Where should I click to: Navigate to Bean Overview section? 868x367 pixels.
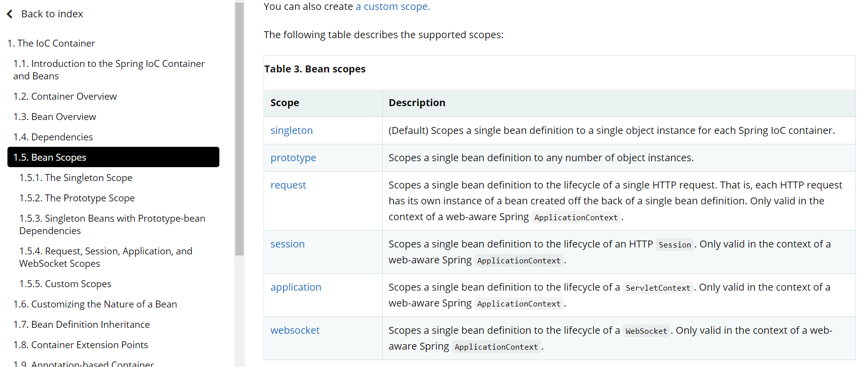[55, 117]
